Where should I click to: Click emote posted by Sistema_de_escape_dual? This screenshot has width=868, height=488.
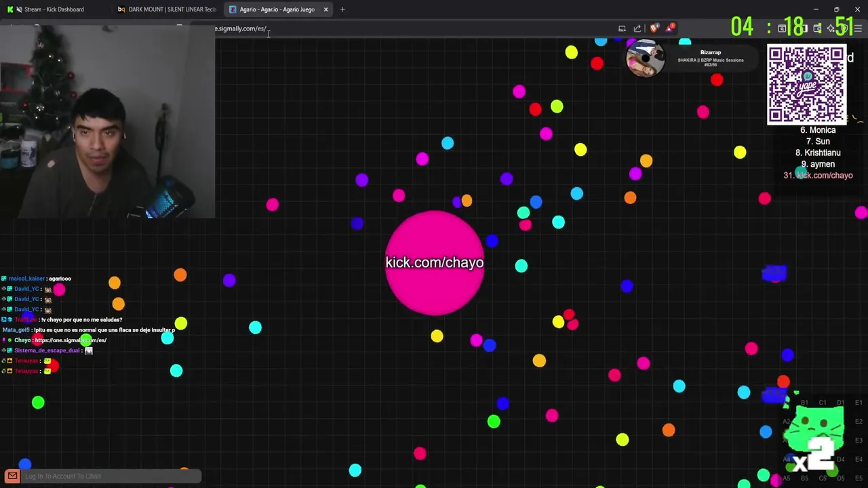click(x=89, y=350)
